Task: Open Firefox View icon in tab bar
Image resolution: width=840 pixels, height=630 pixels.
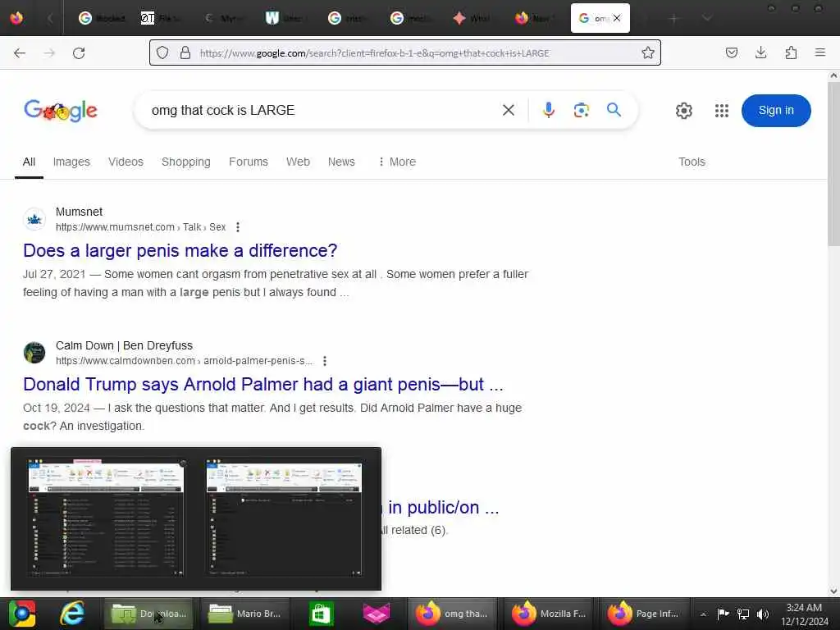Action: [x=16, y=18]
